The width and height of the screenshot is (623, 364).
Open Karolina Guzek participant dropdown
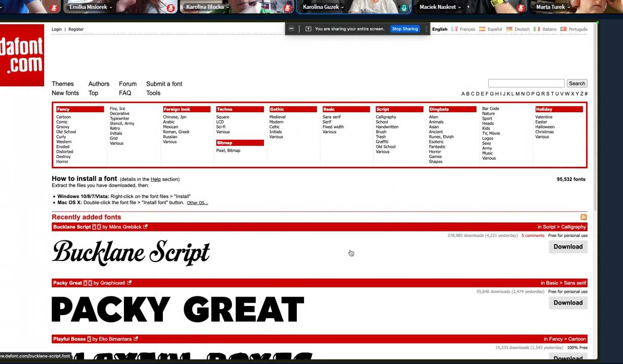(343, 7)
